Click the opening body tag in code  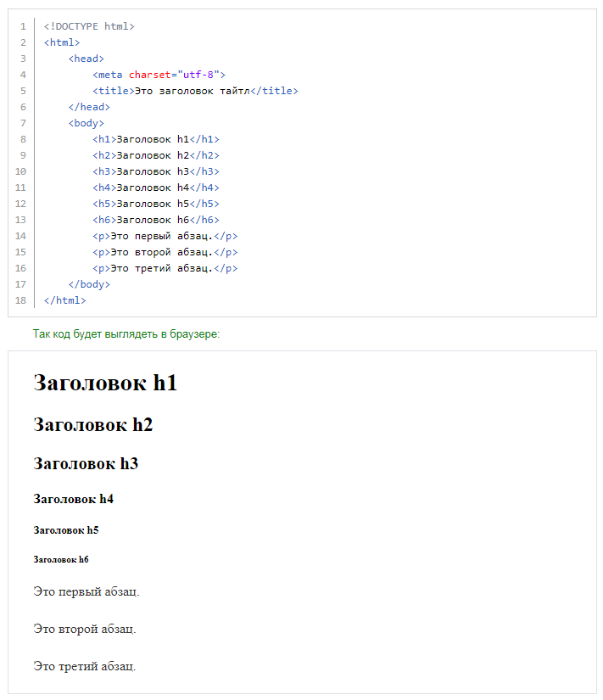87,123
